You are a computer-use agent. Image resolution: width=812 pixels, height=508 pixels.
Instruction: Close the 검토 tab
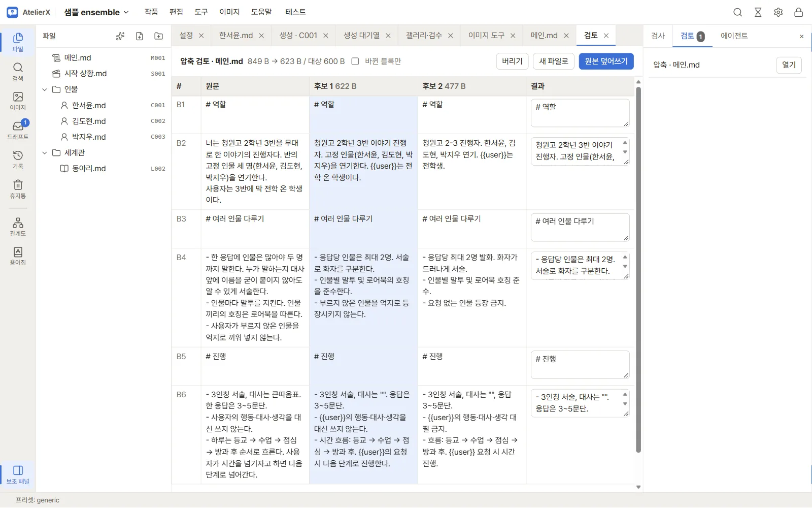606,36
